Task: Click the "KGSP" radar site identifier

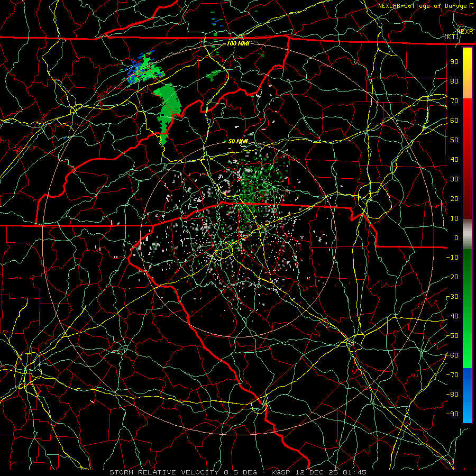Action: [x=280, y=472]
